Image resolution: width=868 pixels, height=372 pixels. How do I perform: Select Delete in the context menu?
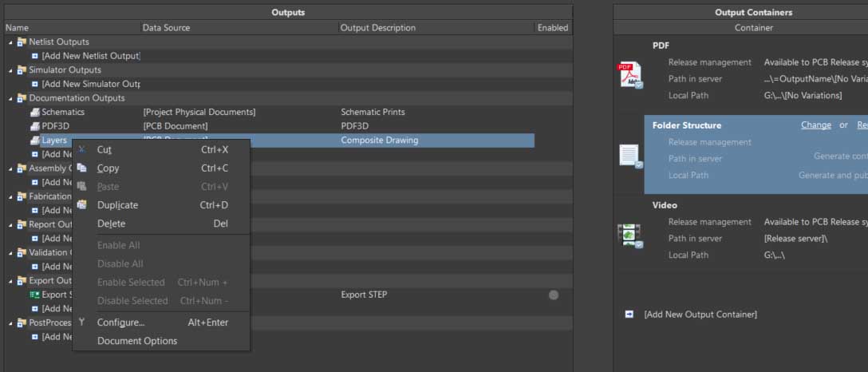[x=111, y=224]
